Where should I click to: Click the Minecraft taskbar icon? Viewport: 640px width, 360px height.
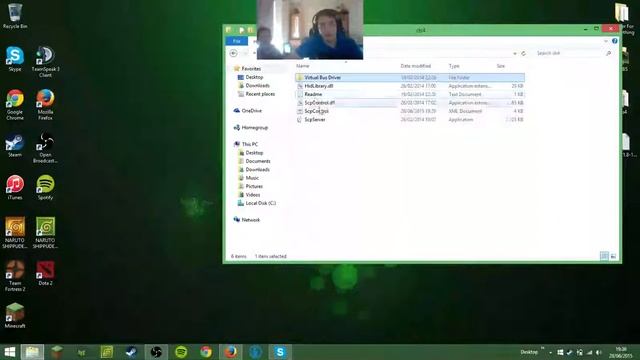coord(57,352)
